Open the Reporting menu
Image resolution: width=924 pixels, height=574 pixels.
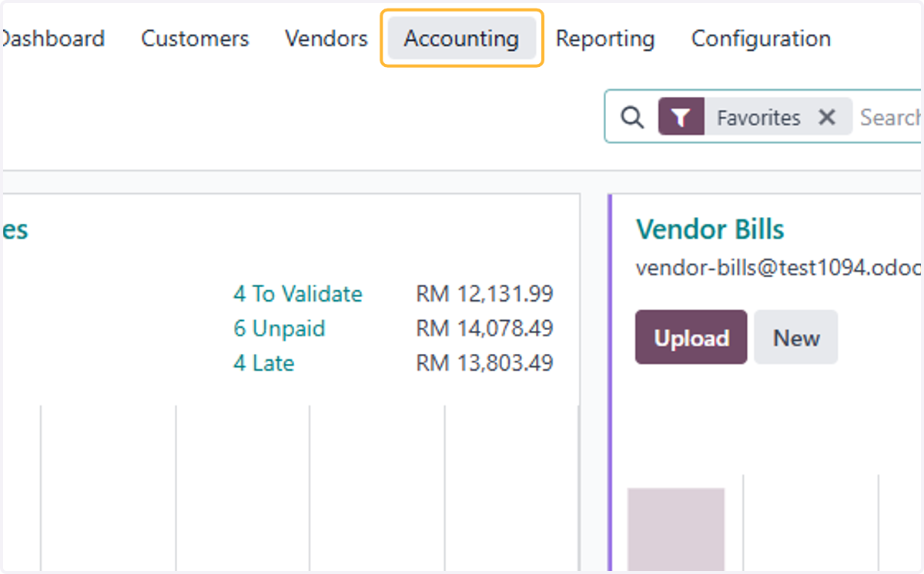coord(605,38)
